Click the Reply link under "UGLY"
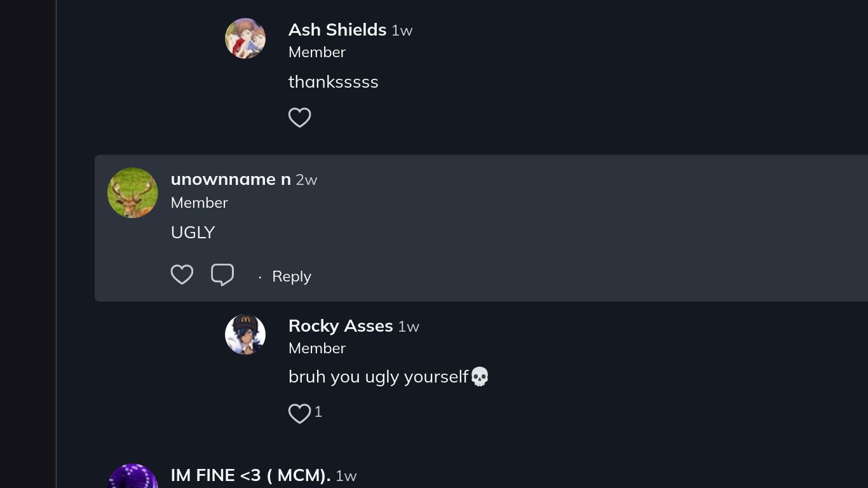 292,276
